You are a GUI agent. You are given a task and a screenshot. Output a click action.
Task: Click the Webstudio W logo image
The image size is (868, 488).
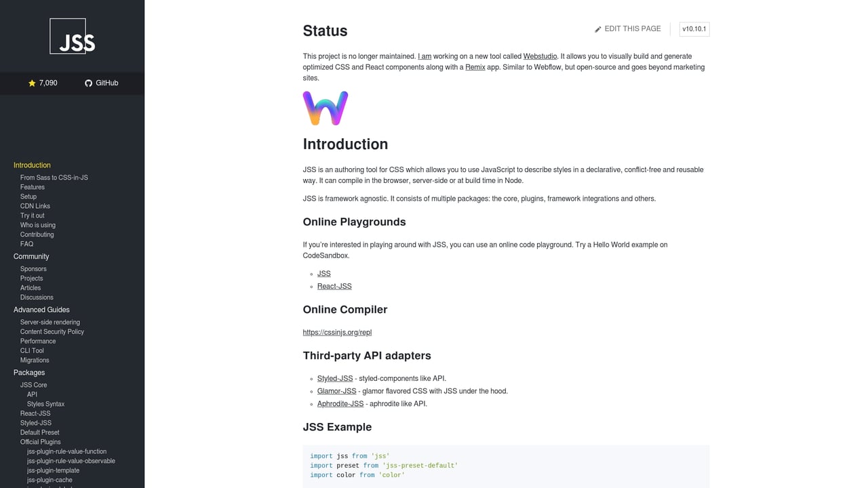tap(325, 108)
